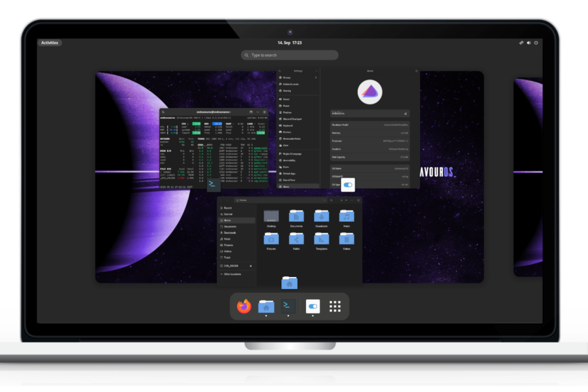
Task: Select the second workspace thumbnail on right
Action: (x=528, y=177)
